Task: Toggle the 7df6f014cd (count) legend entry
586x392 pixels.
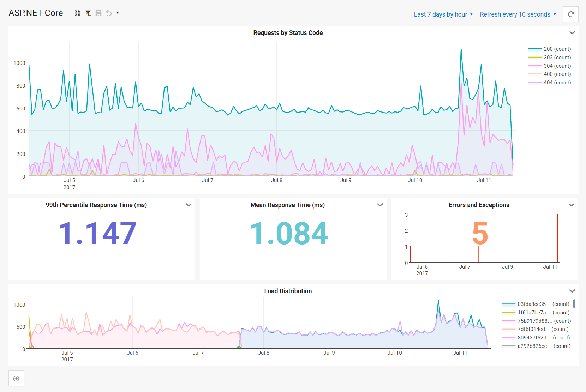Action: point(536,329)
